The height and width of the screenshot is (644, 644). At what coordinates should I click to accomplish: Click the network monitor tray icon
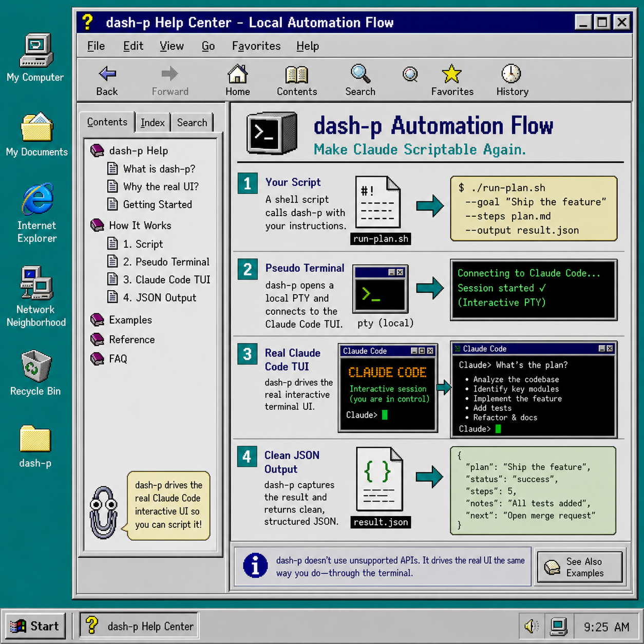(x=558, y=626)
